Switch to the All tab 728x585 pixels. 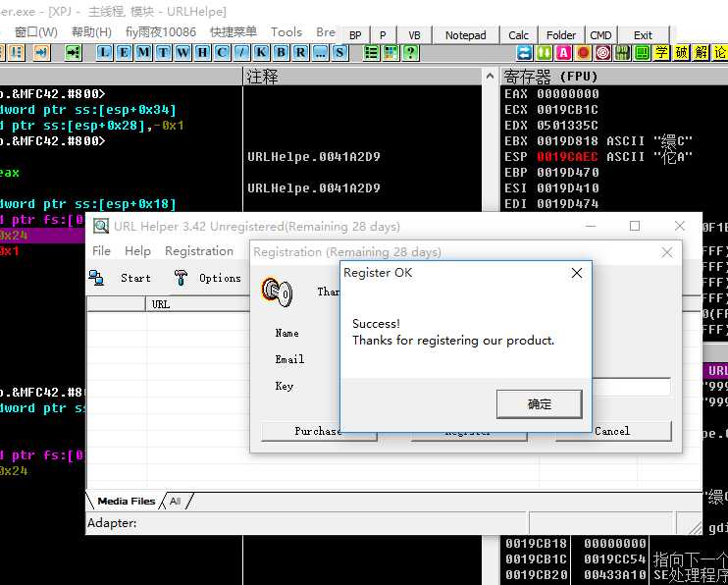tap(175, 501)
